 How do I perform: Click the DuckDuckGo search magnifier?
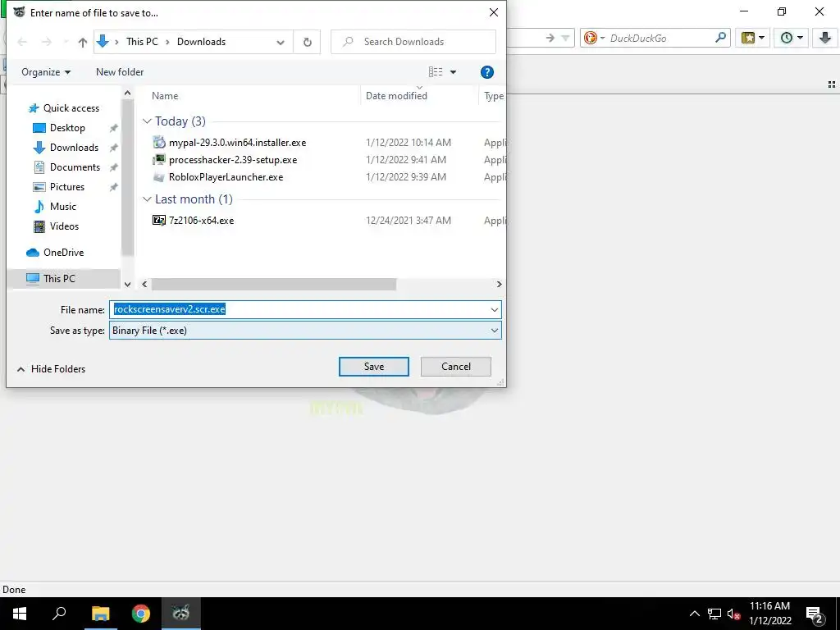click(x=720, y=38)
